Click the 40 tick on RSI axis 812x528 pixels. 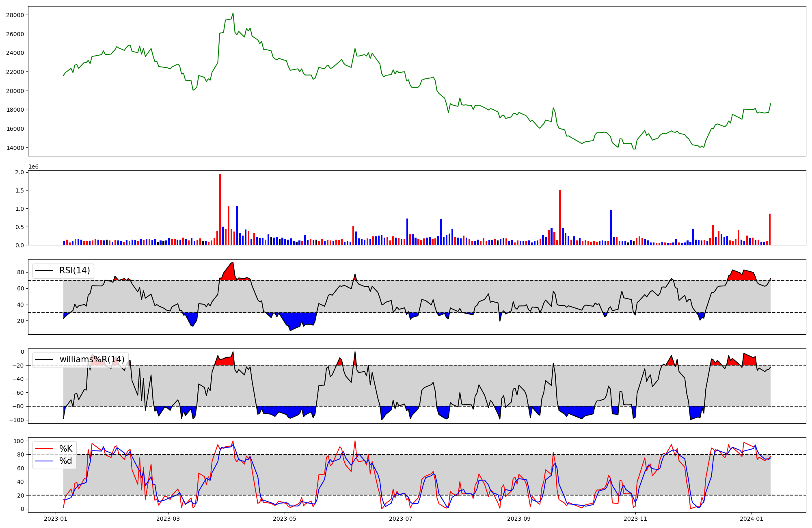(20, 305)
